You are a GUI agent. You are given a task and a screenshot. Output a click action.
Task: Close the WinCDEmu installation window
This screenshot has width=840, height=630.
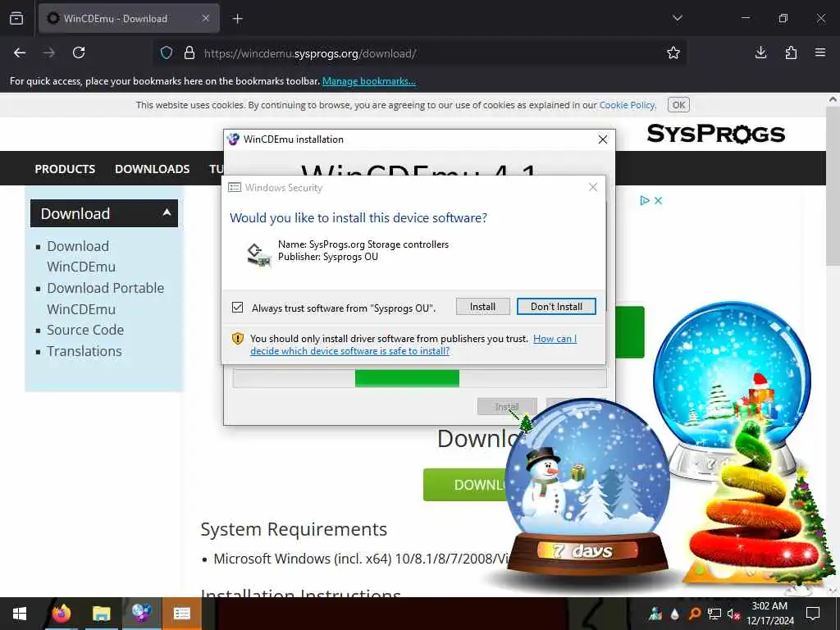point(603,139)
